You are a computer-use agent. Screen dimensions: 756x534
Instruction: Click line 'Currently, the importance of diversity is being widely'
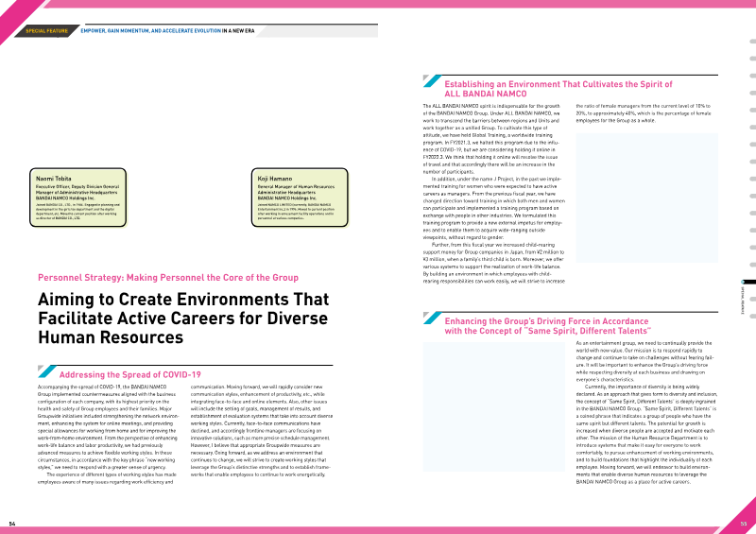[x=642, y=387]
